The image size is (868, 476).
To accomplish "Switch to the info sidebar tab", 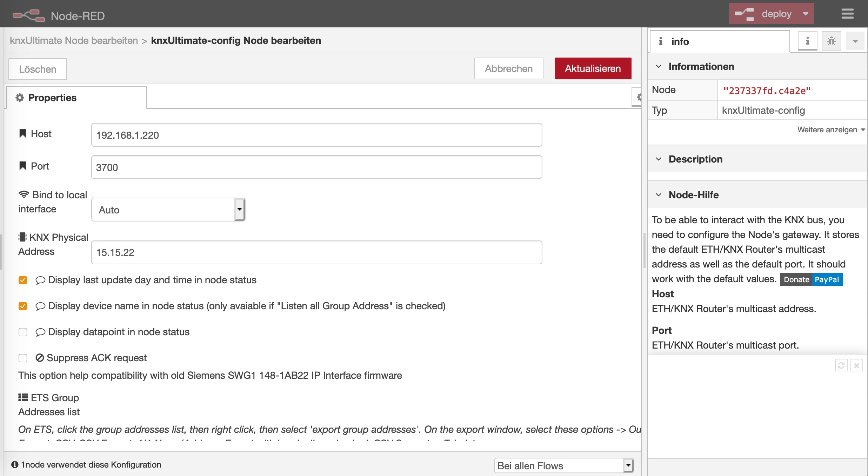I will pos(720,41).
